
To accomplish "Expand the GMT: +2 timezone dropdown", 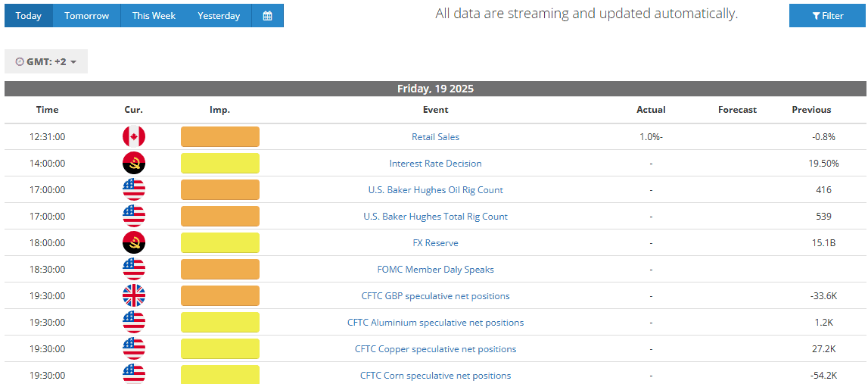I will [46, 61].
